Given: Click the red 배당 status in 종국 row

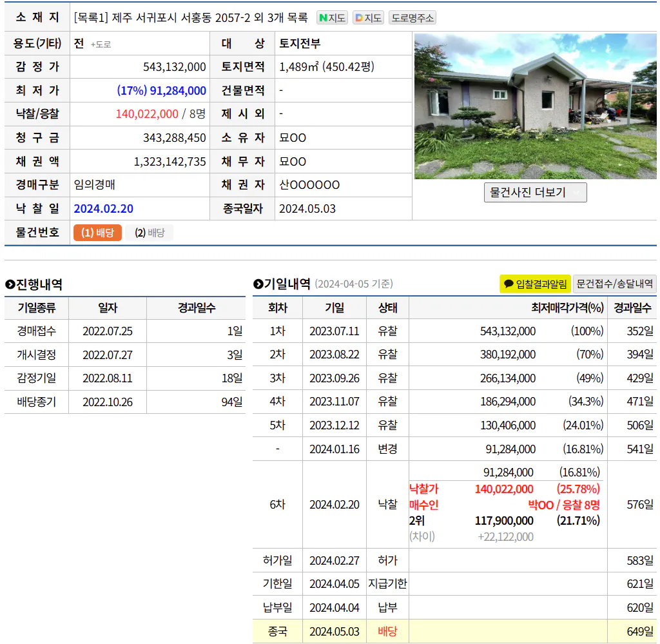Looking at the screenshot, I should click(x=387, y=631).
